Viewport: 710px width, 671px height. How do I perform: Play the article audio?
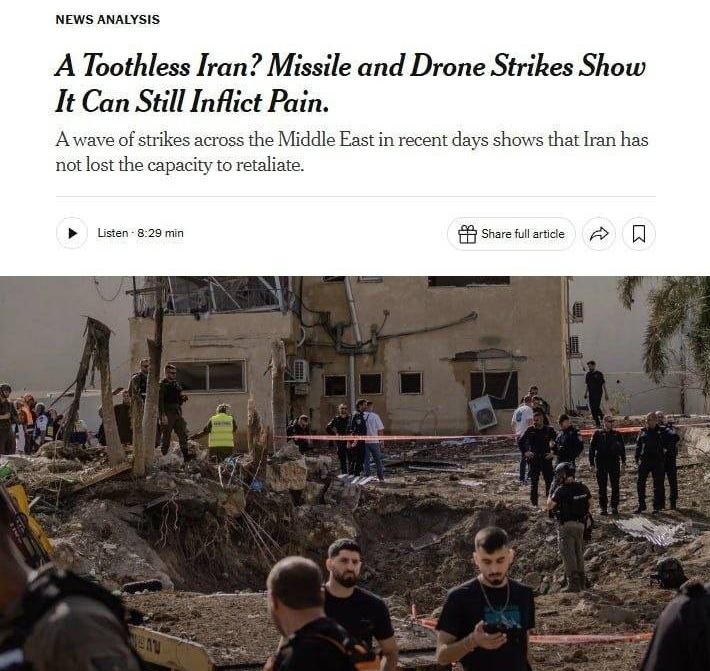(x=72, y=233)
